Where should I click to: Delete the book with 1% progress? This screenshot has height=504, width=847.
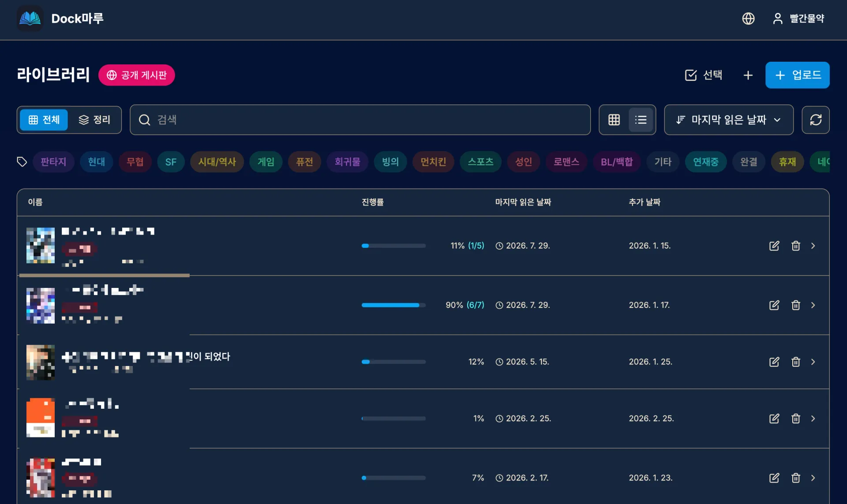pyautogui.click(x=795, y=418)
